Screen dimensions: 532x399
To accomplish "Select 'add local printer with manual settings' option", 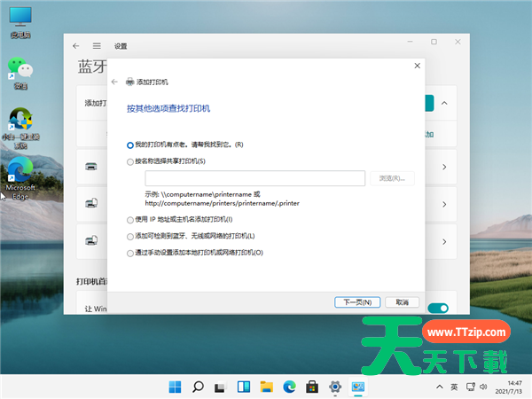I will pos(130,253).
